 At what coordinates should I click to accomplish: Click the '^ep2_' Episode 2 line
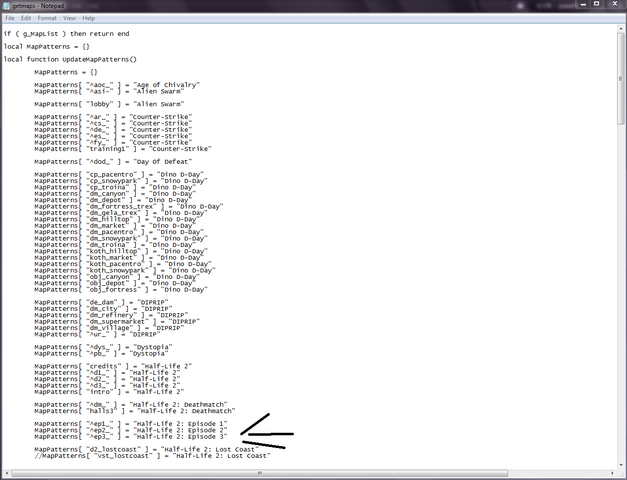pyautogui.click(x=131, y=430)
